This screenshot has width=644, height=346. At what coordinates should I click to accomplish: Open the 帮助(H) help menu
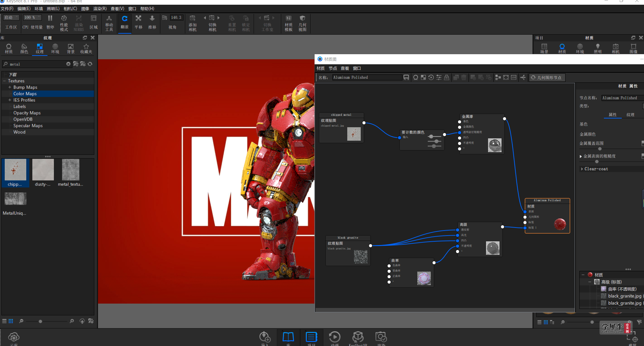(x=147, y=8)
